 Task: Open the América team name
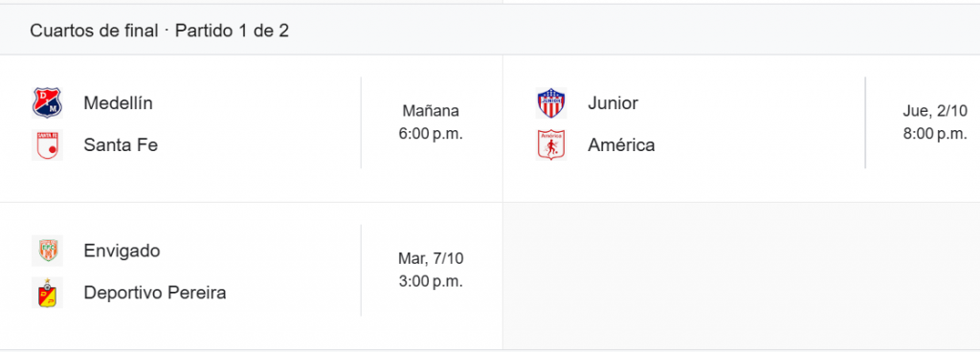621,145
